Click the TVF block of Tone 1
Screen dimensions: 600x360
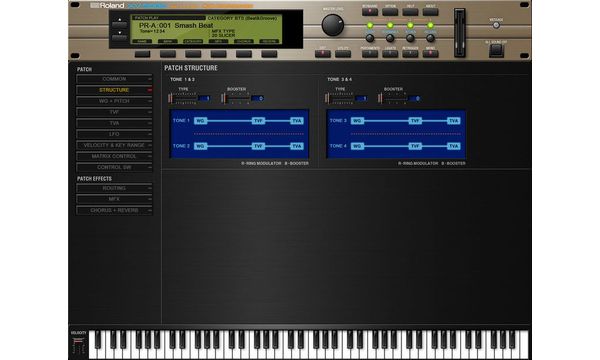click(x=258, y=121)
